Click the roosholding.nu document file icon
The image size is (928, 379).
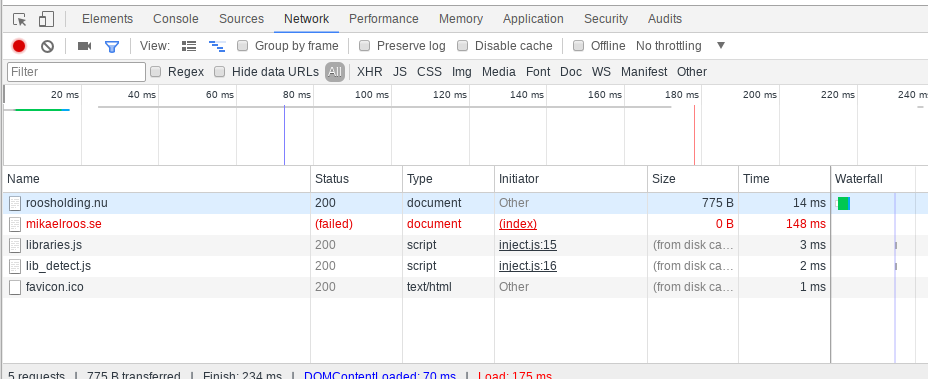[15, 203]
